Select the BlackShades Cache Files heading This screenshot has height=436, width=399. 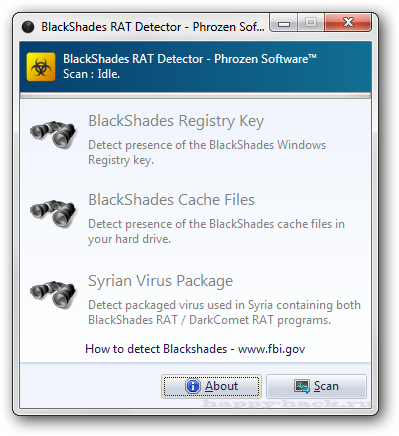[x=171, y=200]
